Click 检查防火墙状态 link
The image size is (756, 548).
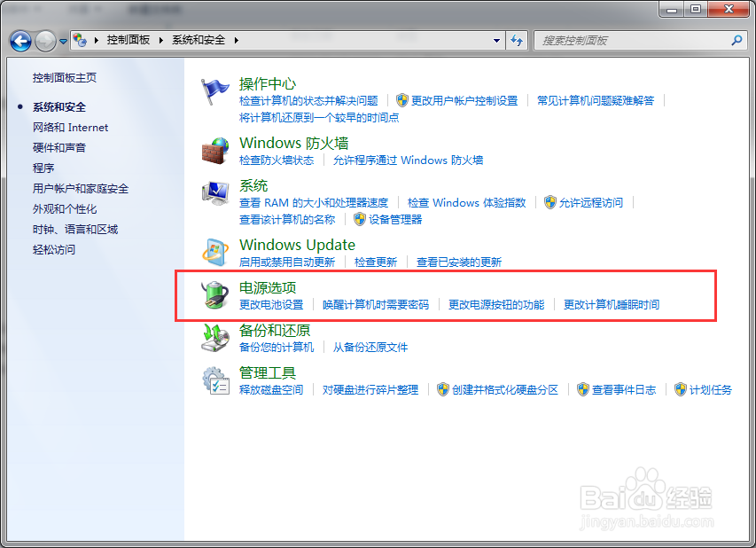[x=277, y=160]
